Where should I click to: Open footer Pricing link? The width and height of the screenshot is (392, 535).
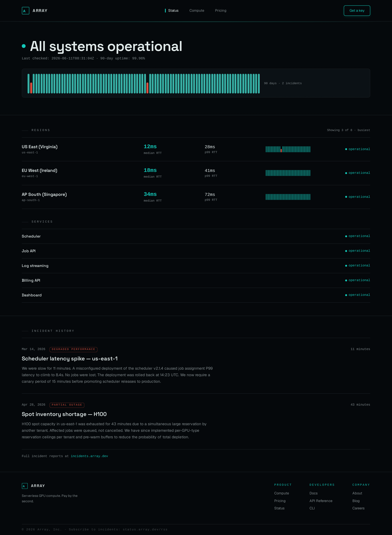pos(280,501)
